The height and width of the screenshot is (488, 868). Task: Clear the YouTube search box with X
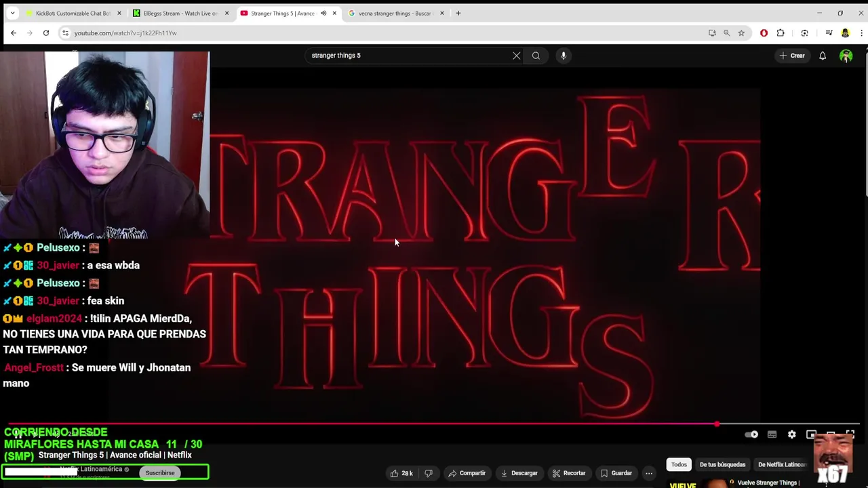pyautogui.click(x=517, y=56)
